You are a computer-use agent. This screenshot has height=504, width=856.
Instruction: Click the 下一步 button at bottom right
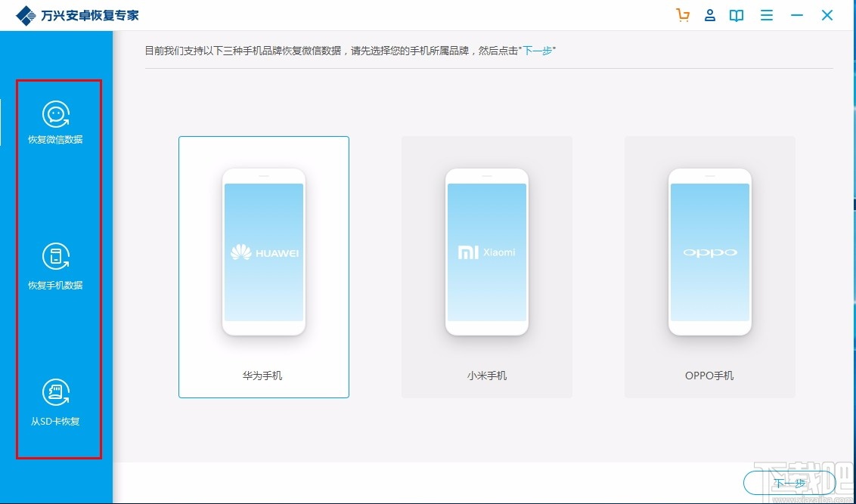(x=789, y=483)
